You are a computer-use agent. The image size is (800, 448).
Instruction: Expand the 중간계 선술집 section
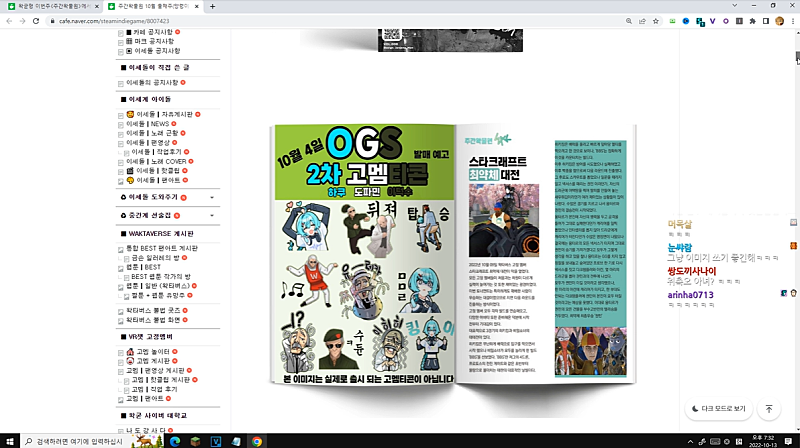click(212, 215)
